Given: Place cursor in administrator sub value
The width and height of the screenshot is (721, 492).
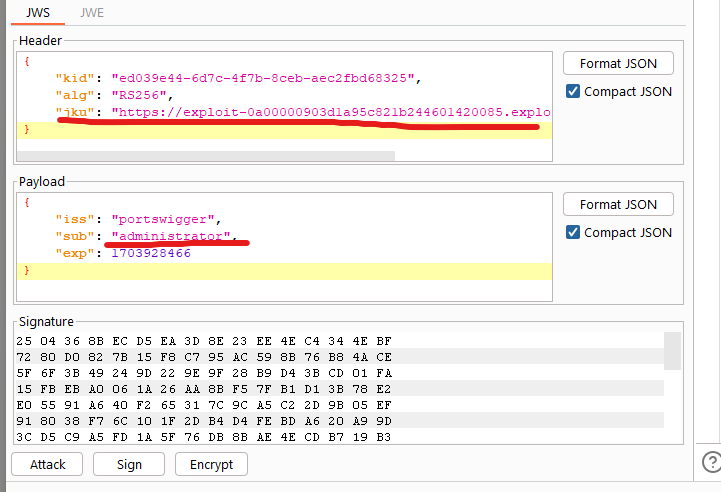Looking at the screenshot, I should [170, 236].
